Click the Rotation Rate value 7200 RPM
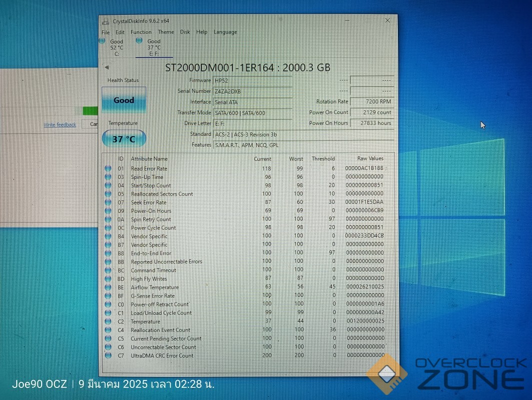The image size is (532, 400). point(372,101)
